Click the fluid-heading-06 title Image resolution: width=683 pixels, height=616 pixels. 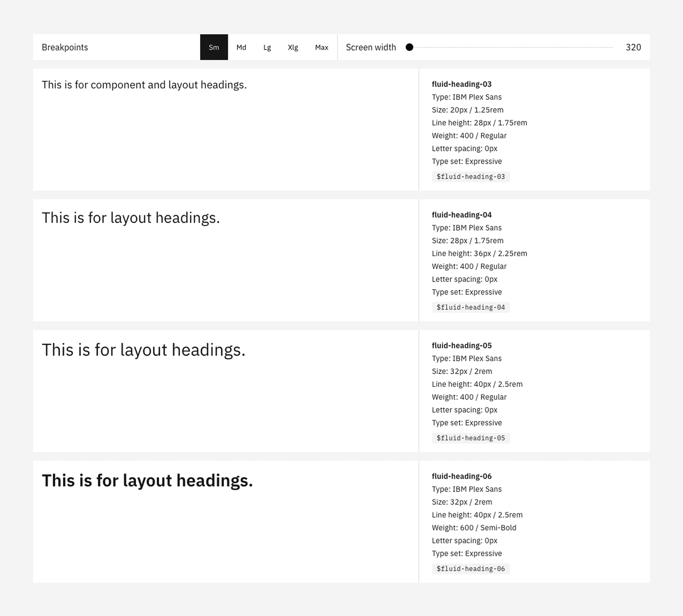click(x=461, y=476)
